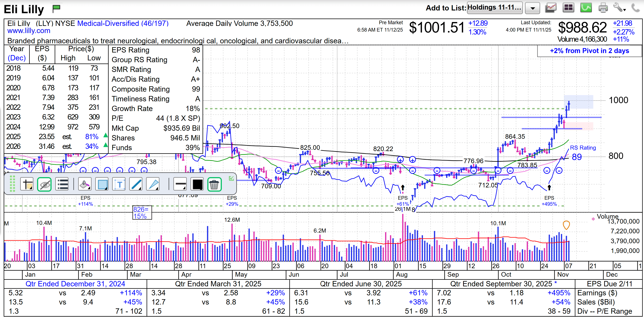Expand the Add to List dropdown arrow
Viewport: 644px width, 317px height.
(532, 8)
